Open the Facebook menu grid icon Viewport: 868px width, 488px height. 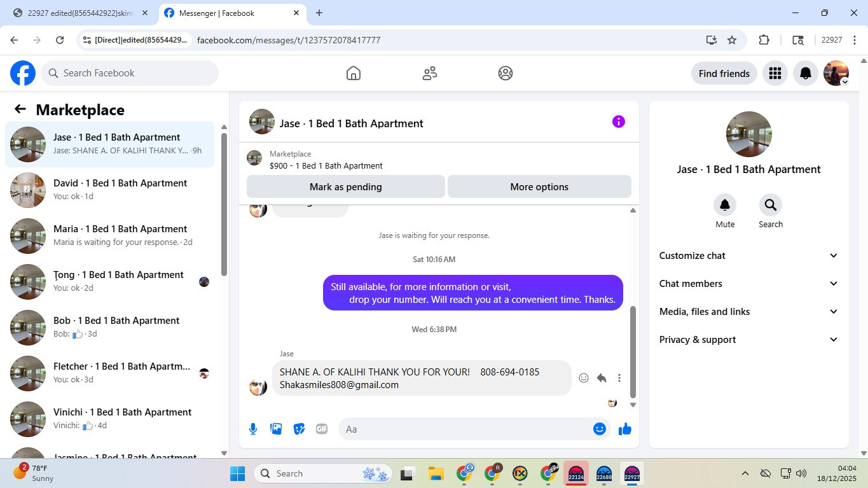(x=775, y=73)
